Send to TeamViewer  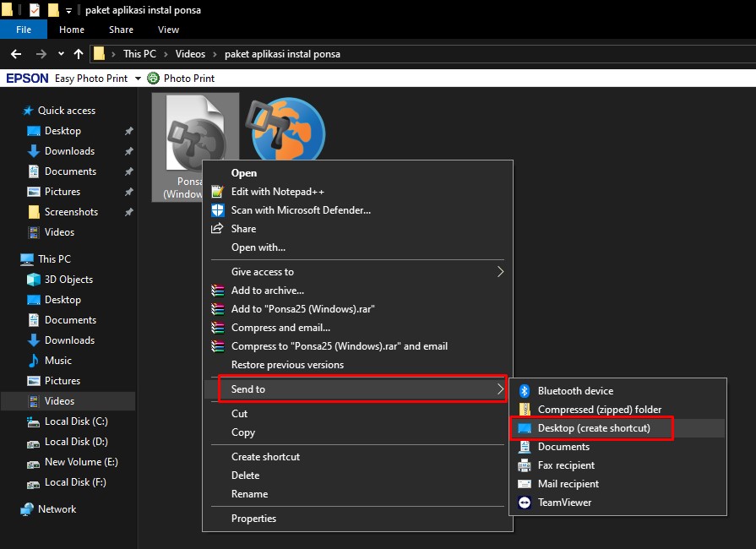coord(618,503)
